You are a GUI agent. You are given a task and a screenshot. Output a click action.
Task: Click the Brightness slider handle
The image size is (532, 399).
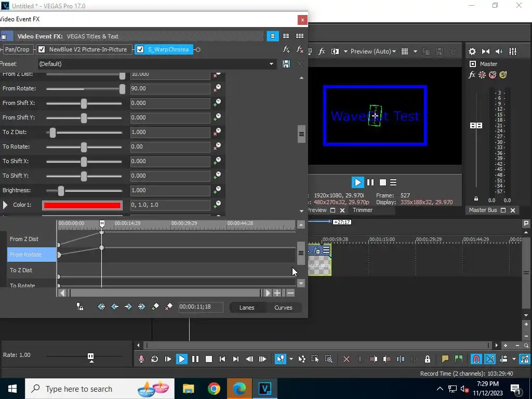pos(61,191)
